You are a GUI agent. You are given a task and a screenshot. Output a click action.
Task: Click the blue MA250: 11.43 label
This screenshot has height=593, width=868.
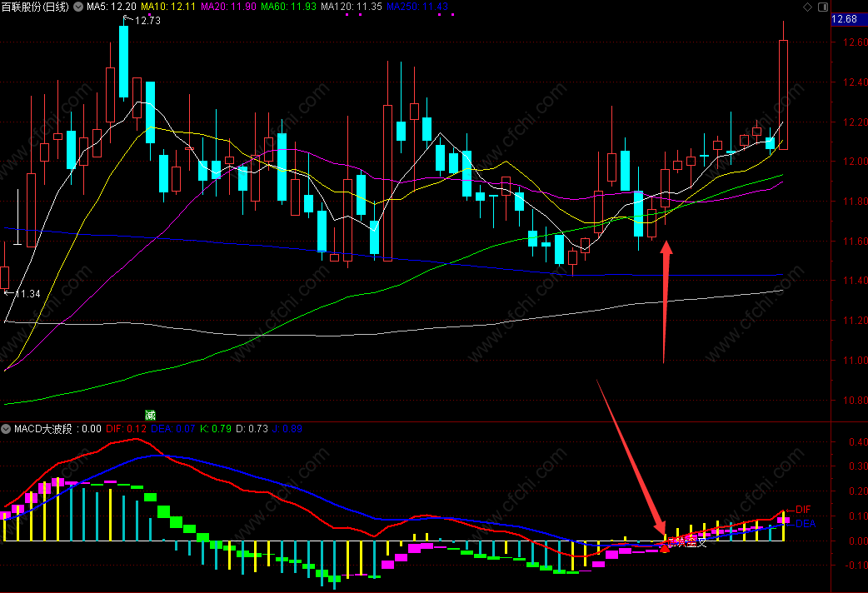click(x=417, y=7)
